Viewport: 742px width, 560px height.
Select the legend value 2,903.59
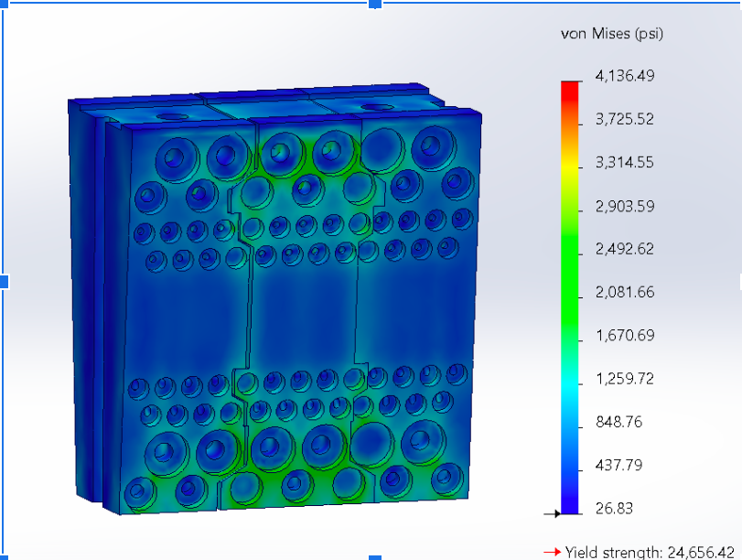(x=625, y=206)
